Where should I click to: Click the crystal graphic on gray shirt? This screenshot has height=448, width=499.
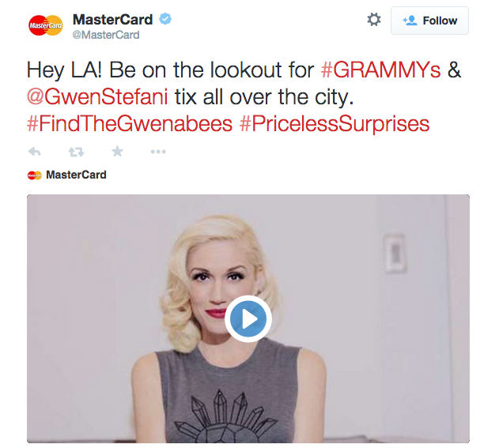[x=225, y=416]
